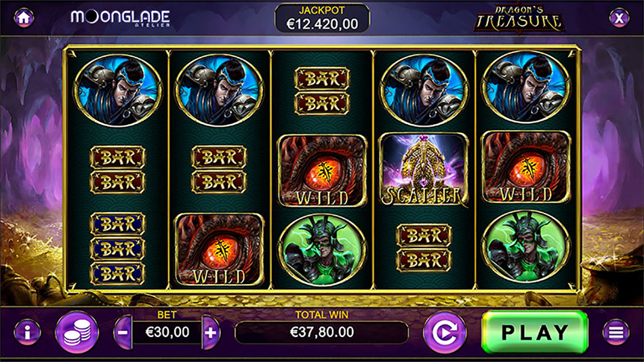The width and height of the screenshot is (644, 362).
Task: Click the Wild dragon eye on reel three
Action: [x=323, y=170]
